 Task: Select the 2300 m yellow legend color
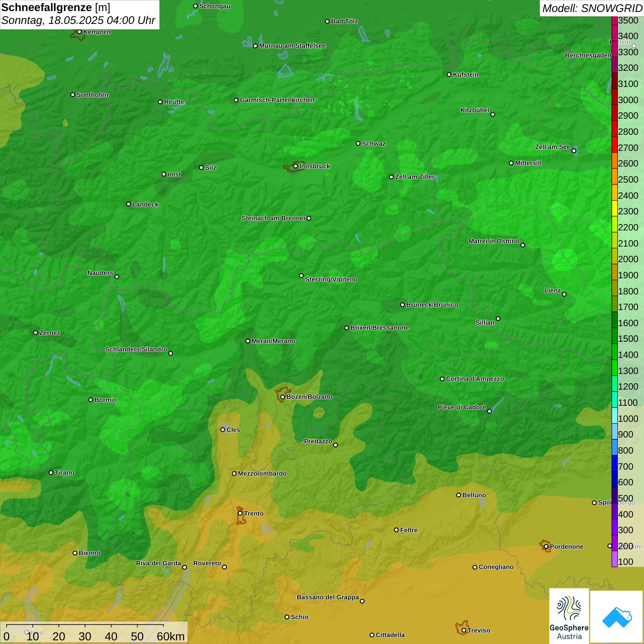(615, 208)
